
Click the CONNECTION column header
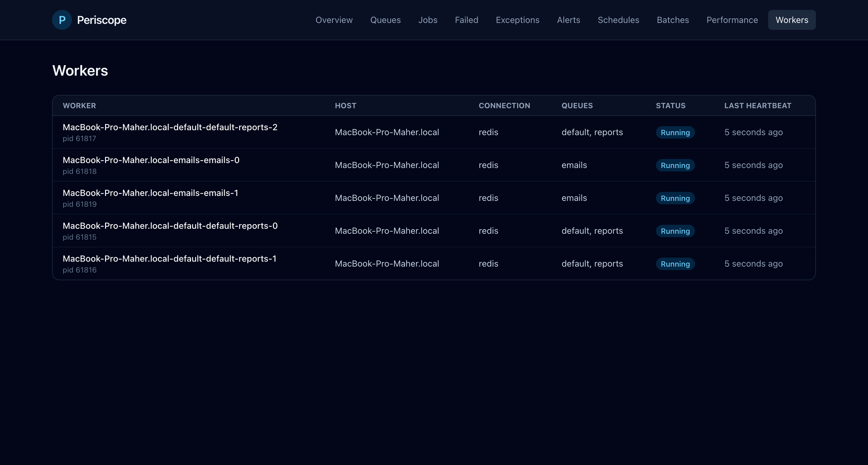tap(504, 105)
